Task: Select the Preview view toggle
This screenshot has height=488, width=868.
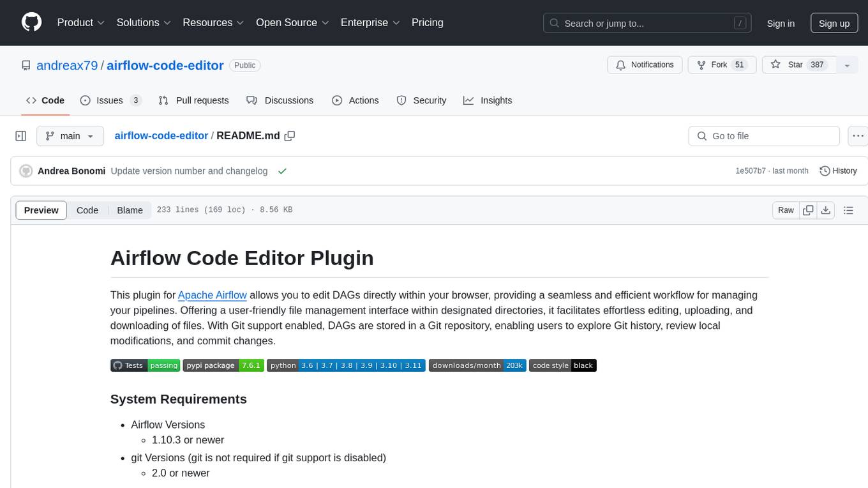Action: (x=41, y=210)
